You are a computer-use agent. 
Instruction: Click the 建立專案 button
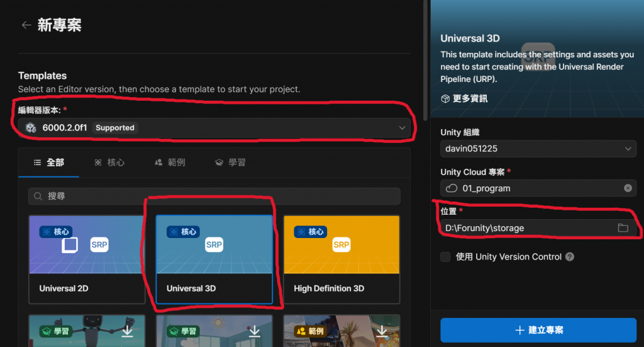point(538,330)
